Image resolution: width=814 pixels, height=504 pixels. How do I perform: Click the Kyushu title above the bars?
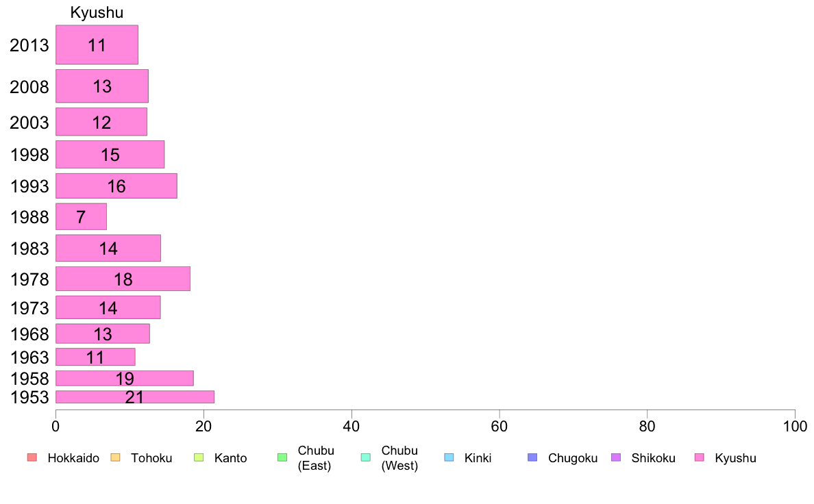coord(97,12)
